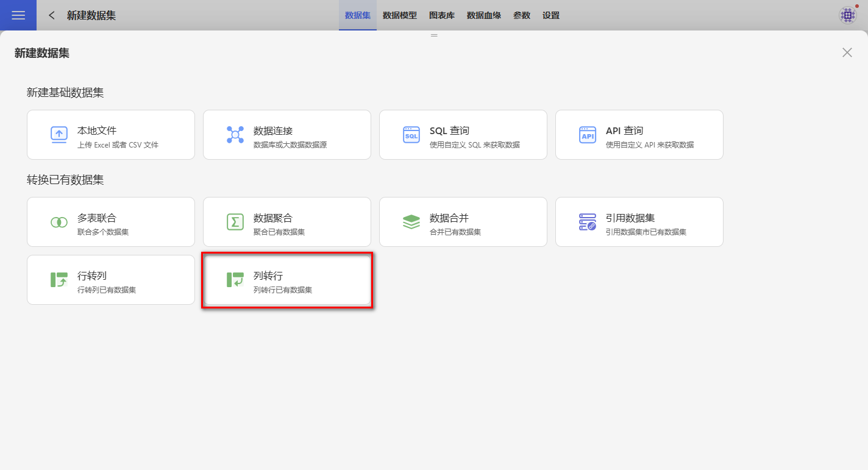Viewport: 868px width, 470px height.
Task: Switch to the 数据模型 tab
Action: pos(400,15)
